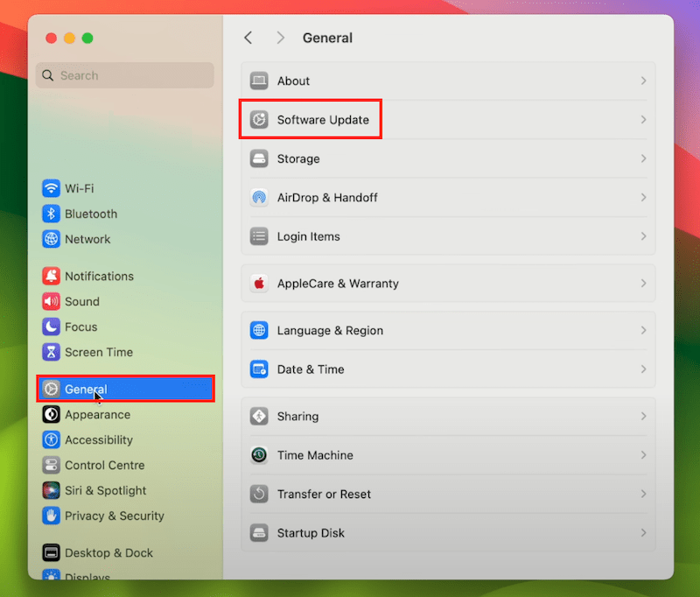Click inside the Search field
Image resolution: width=700 pixels, height=597 pixels.
tap(124, 75)
